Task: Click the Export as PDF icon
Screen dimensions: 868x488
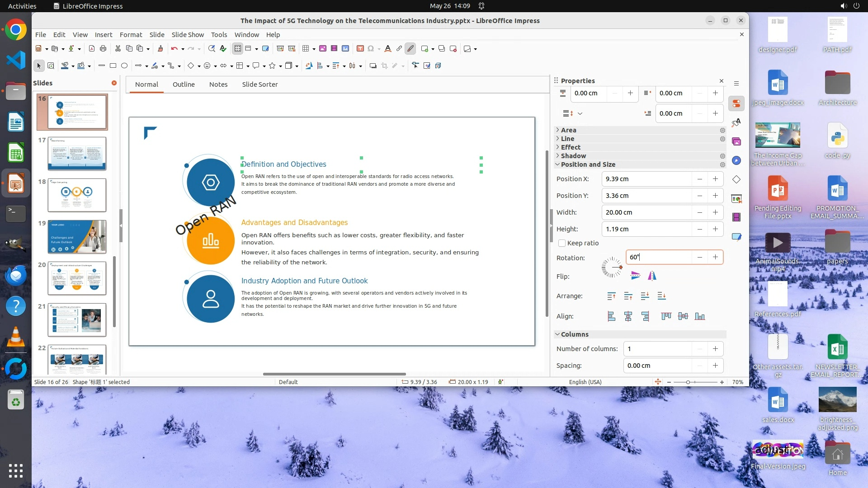Action: 92,49
